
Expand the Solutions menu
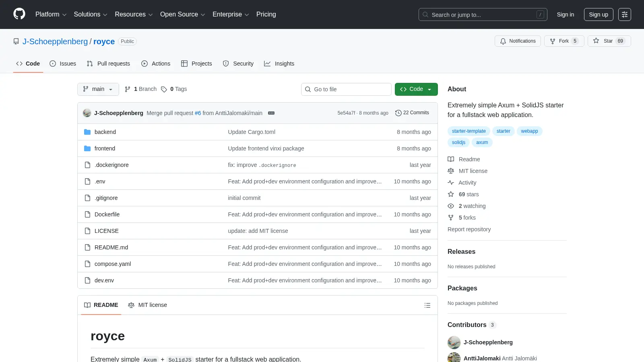coord(91,14)
